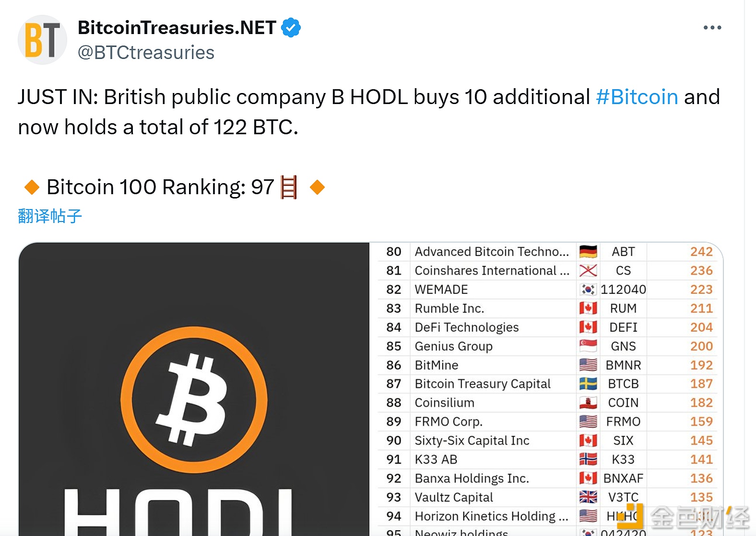Click the Swedish flag beside BTCB
Image resolution: width=756 pixels, height=536 pixels.
click(588, 384)
